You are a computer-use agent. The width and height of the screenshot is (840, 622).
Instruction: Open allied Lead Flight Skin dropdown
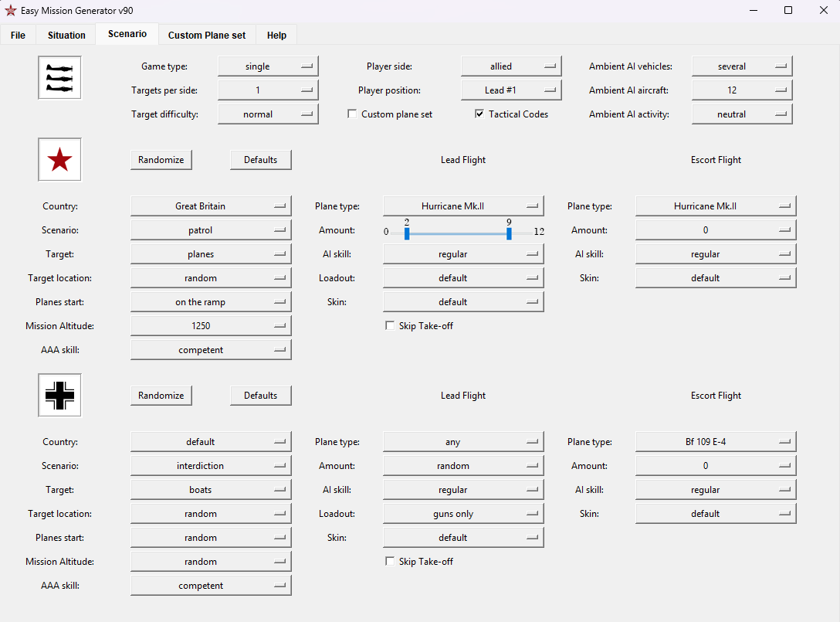pyautogui.click(x=463, y=302)
